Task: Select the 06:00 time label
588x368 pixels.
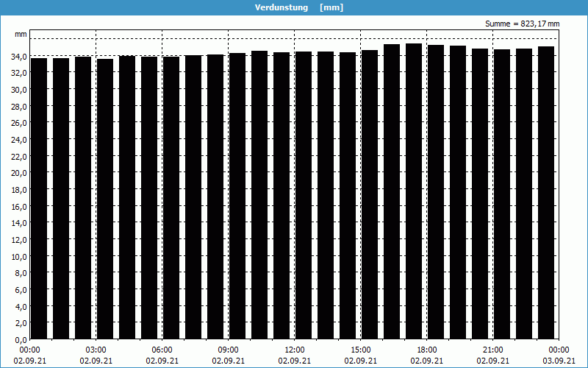Action: [162, 350]
